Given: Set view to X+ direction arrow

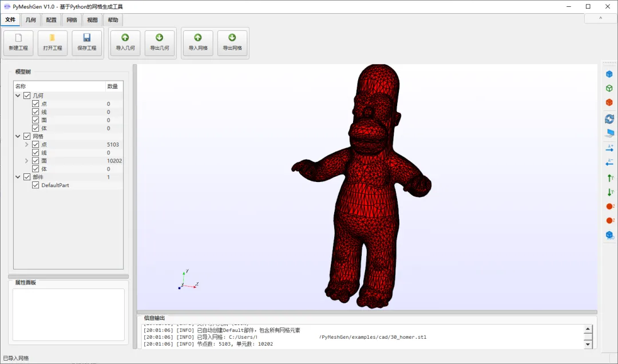Looking at the screenshot, I should (x=610, y=148).
